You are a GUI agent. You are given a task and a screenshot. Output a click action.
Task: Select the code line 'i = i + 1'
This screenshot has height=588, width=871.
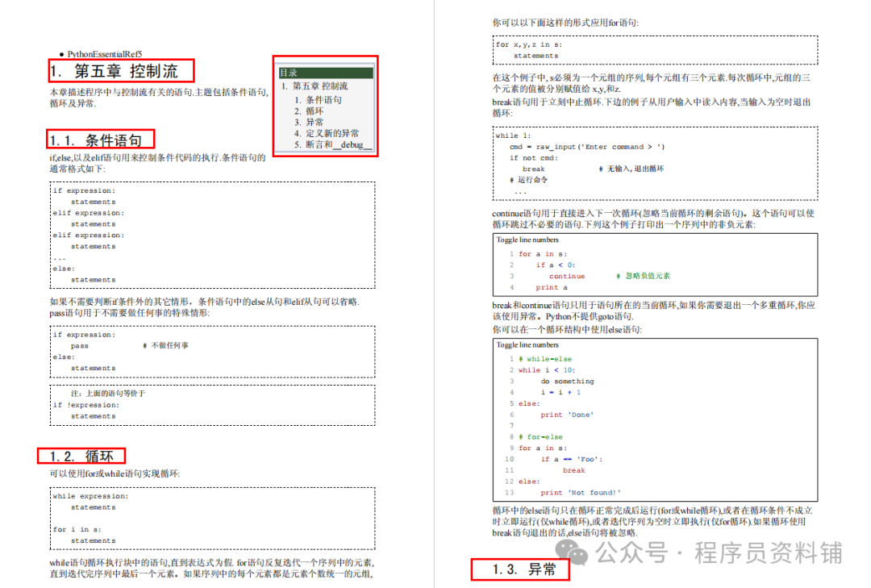[x=561, y=392]
